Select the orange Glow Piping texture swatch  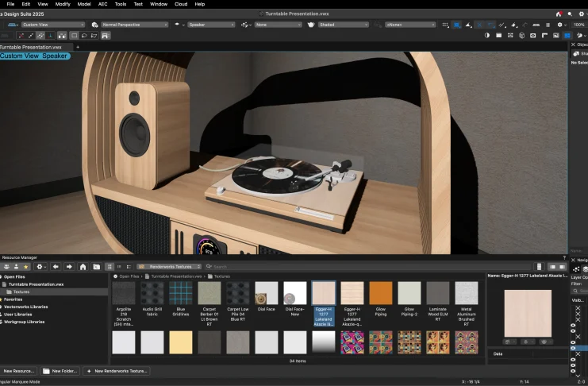(381, 293)
